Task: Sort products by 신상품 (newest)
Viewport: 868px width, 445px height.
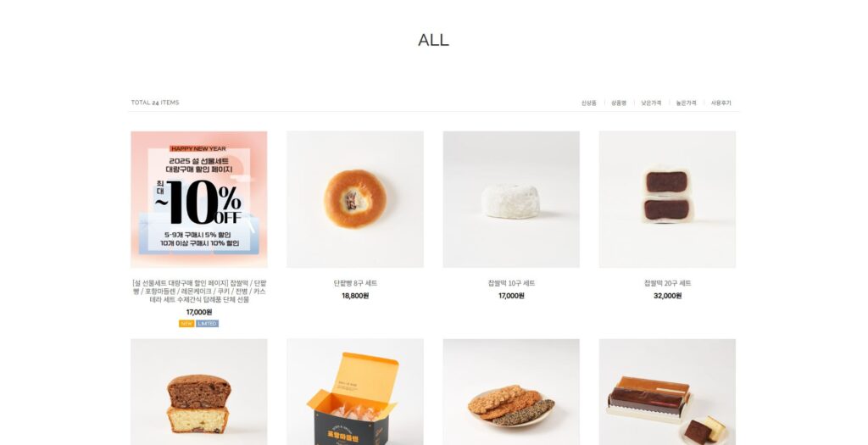Action: point(588,103)
